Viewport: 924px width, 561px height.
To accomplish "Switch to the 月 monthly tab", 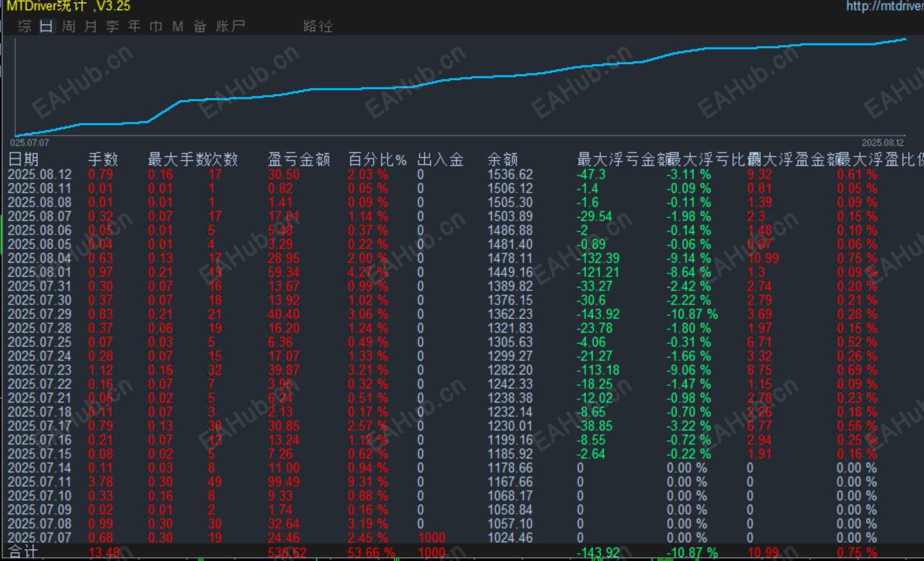I will coord(91,27).
